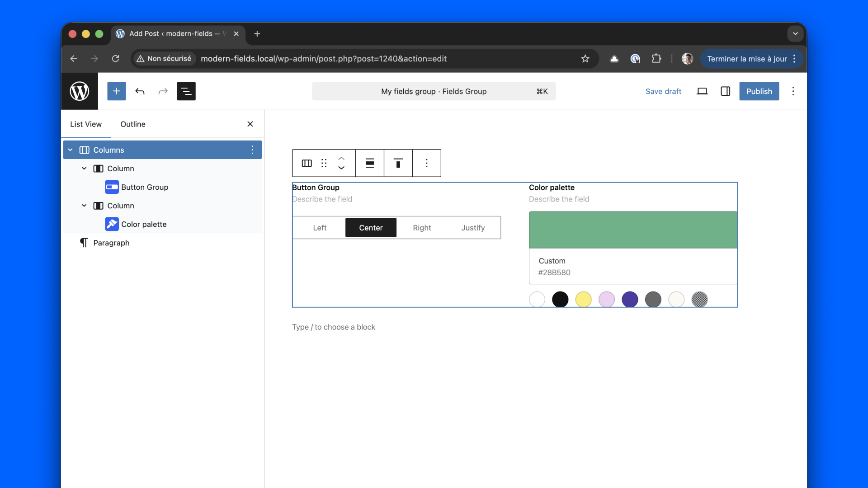Click the Save draft link
Viewport: 868px width, 488px height.
663,91
